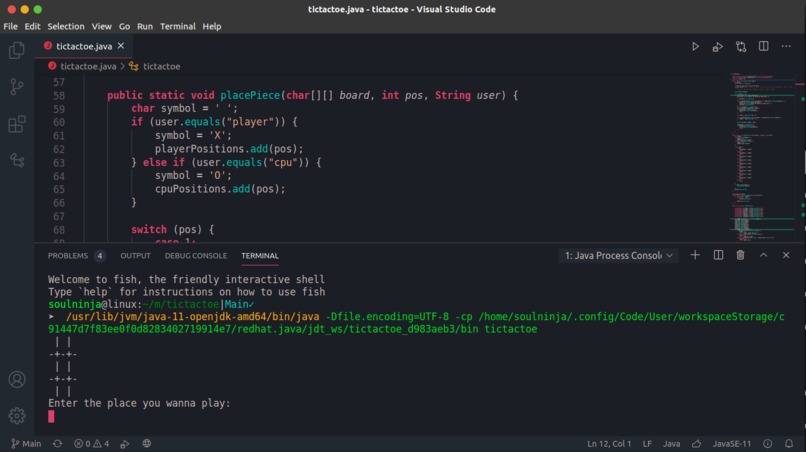The image size is (806, 452).
Task: Split the editor to the right
Action: (763, 46)
